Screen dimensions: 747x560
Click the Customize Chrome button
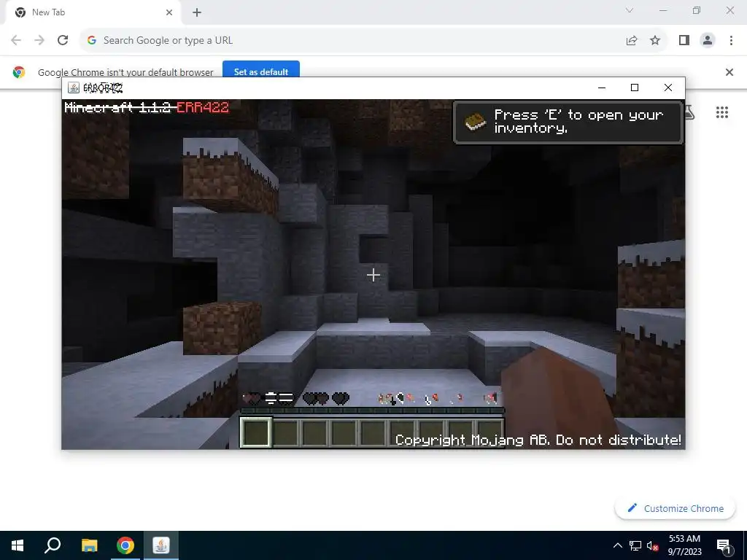tap(675, 508)
